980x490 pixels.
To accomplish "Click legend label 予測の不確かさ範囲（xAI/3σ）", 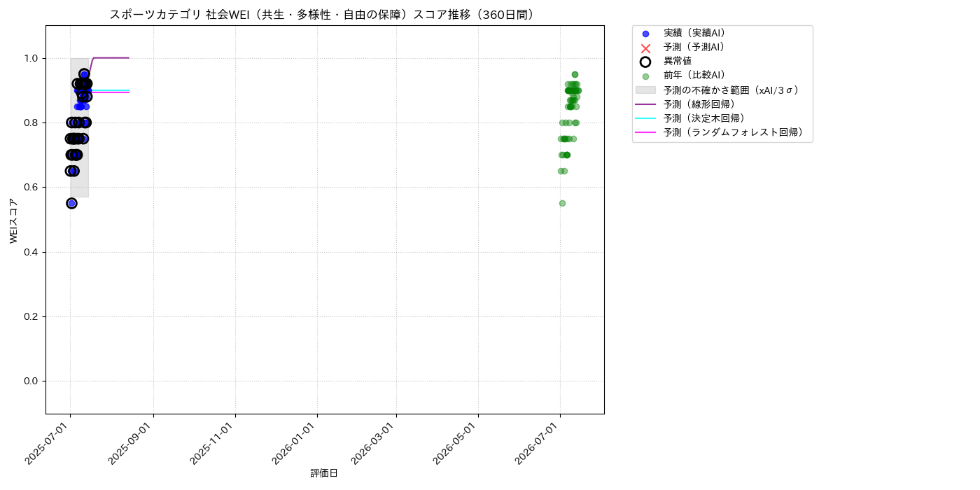I will [734, 90].
